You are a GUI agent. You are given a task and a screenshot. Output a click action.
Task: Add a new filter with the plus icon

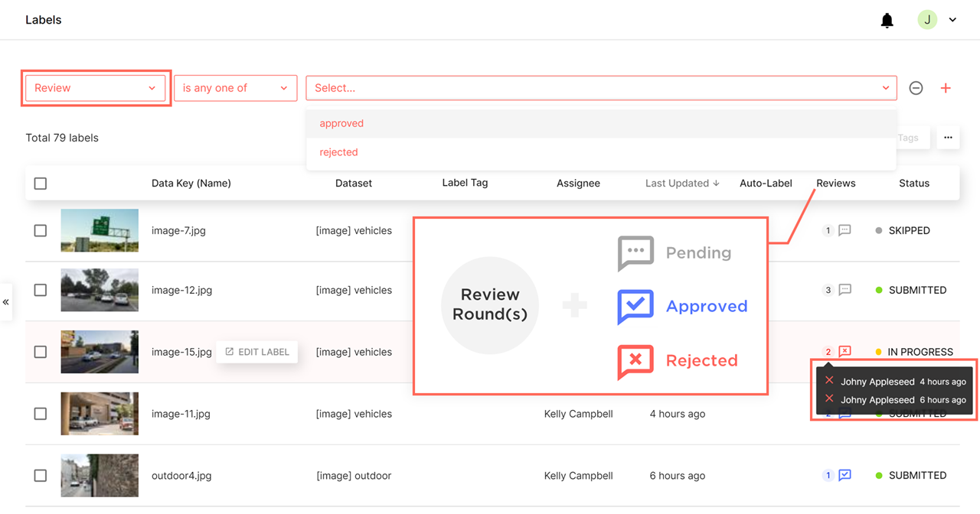pyautogui.click(x=946, y=88)
